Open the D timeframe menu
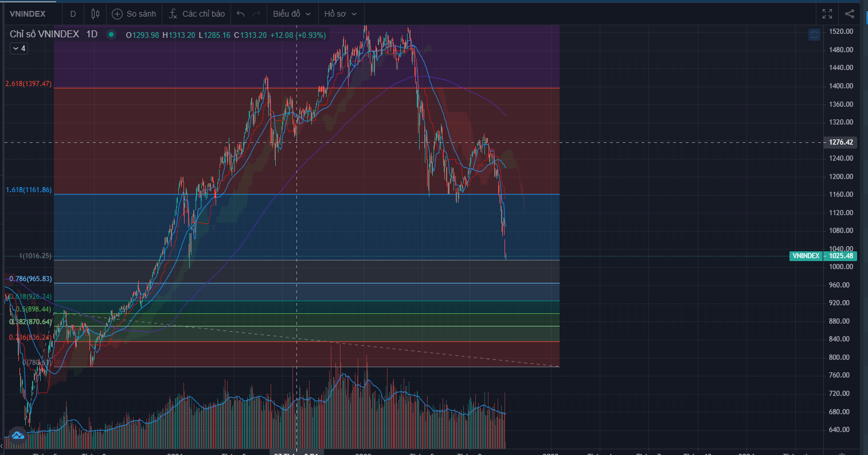 point(73,14)
